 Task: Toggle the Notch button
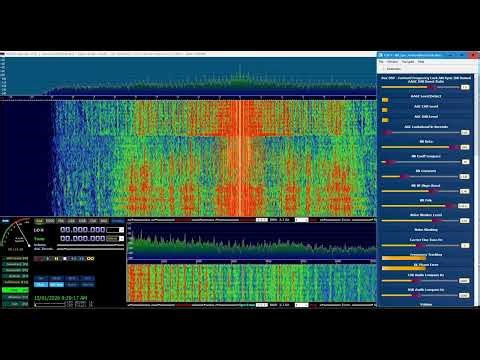click(72, 285)
